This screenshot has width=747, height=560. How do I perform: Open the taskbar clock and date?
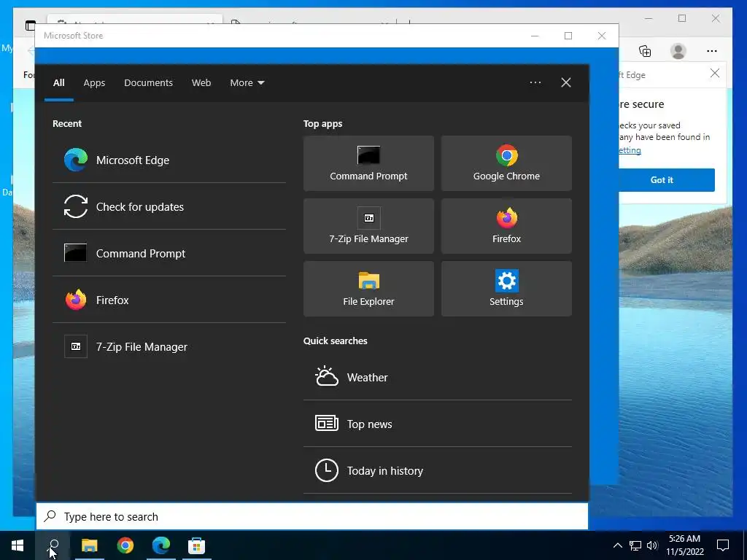(x=684, y=545)
